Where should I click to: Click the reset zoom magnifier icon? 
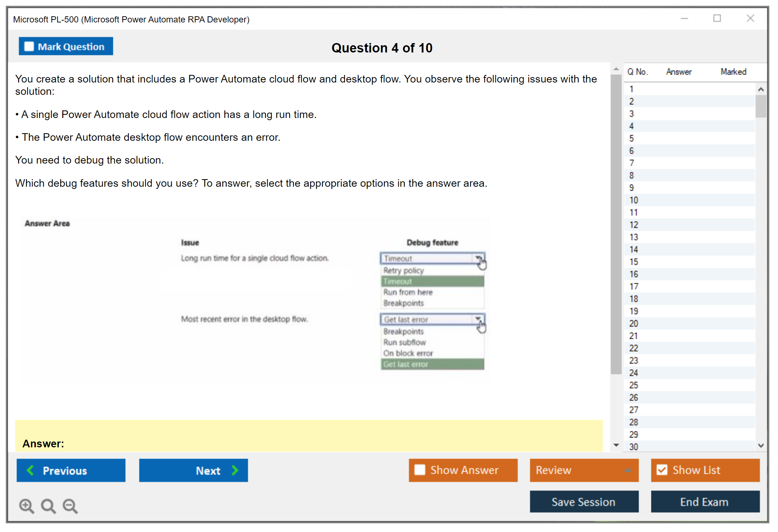[x=48, y=506]
